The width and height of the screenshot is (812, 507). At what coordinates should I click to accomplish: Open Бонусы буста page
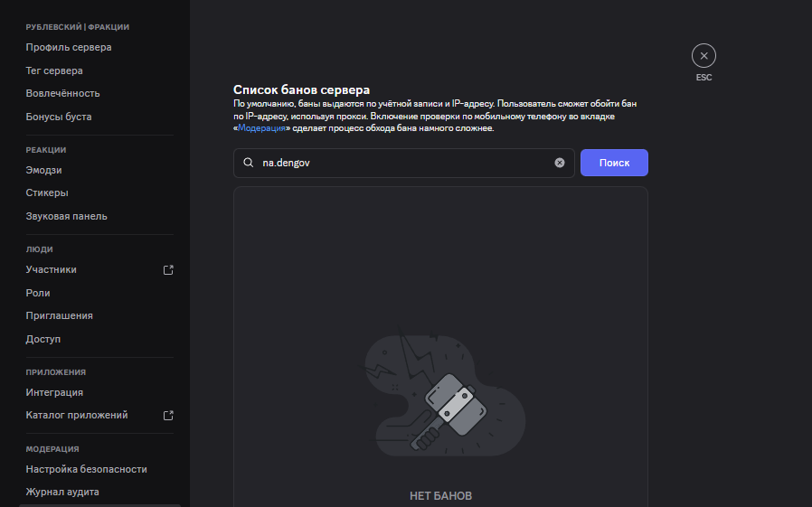(x=59, y=117)
